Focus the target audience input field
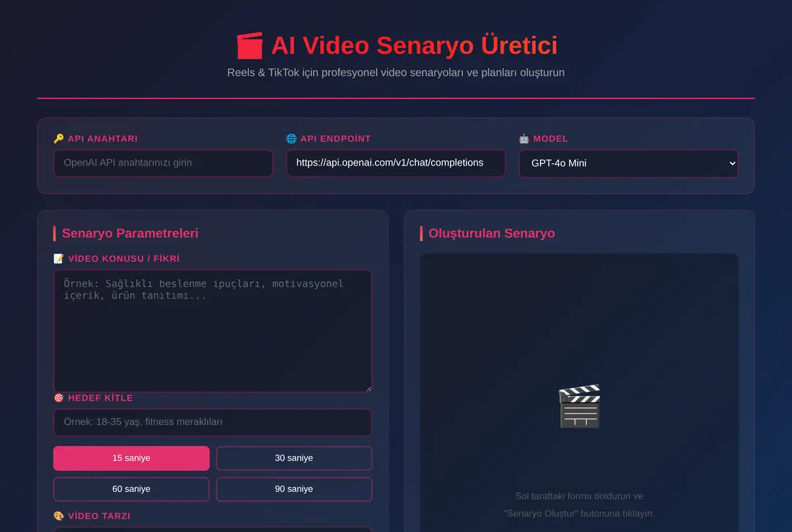 tap(213, 422)
